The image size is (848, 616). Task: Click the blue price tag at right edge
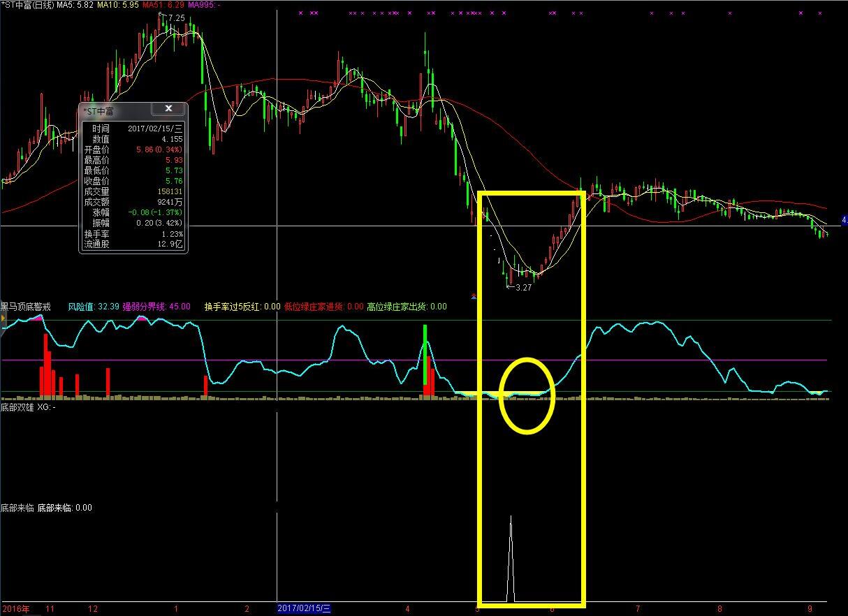(x=844, y=220)
